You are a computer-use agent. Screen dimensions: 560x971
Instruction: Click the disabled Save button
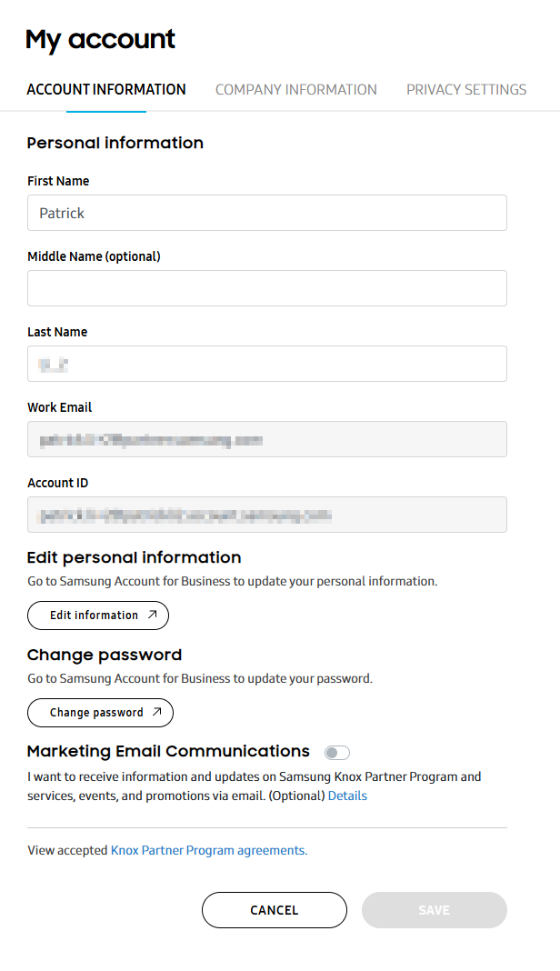(x=434, y=909)
